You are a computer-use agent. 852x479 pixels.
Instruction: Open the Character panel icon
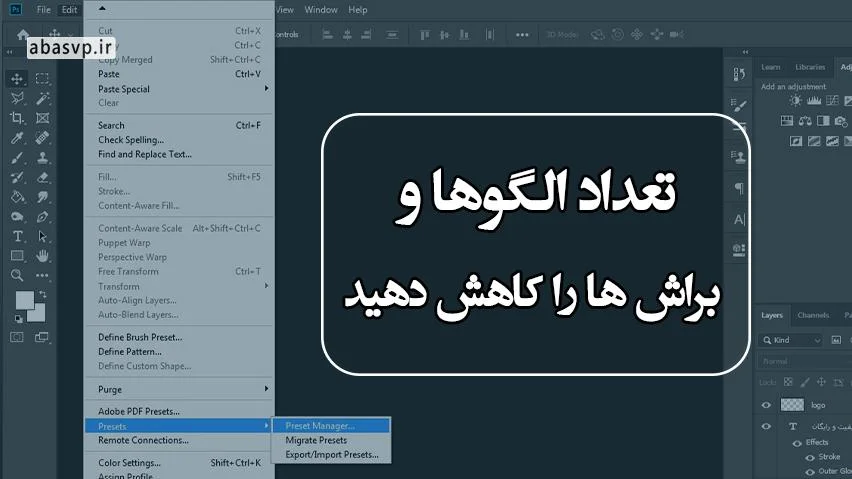(x=739, y=219)
